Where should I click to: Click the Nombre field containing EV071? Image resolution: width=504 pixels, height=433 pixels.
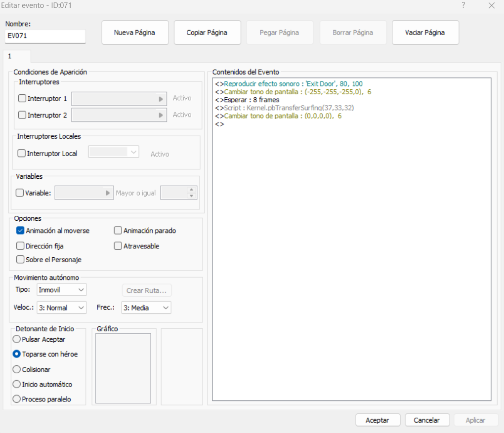(45, 36)
